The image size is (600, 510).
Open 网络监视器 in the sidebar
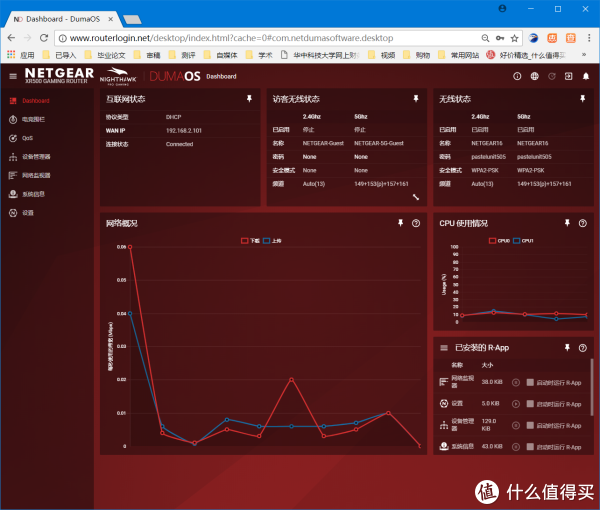(29, 175)
